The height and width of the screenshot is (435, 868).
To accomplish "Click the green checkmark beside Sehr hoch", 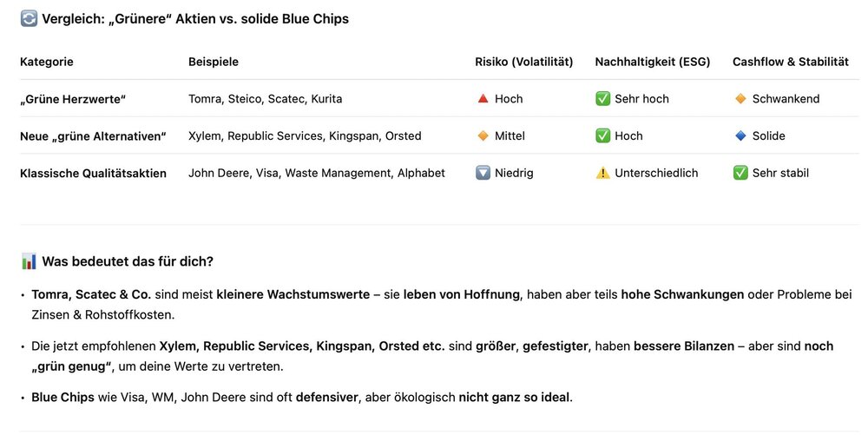I will pos(602,99).
